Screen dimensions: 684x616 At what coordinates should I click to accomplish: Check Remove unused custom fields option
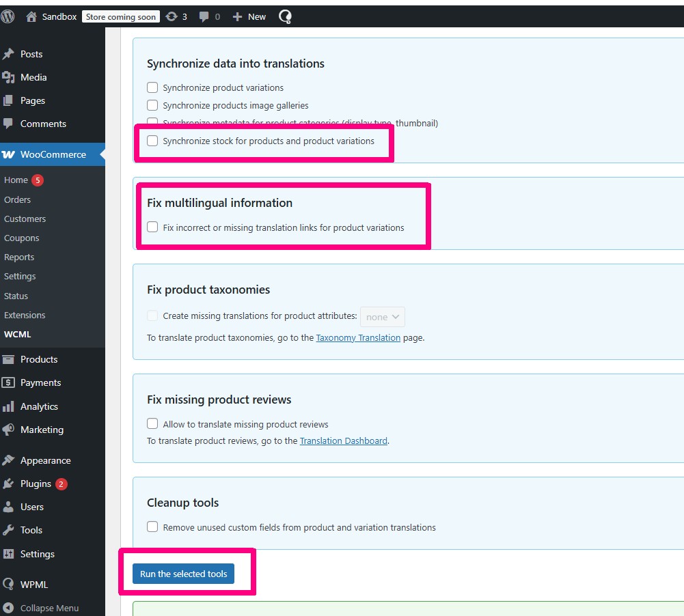pos(152,527)
